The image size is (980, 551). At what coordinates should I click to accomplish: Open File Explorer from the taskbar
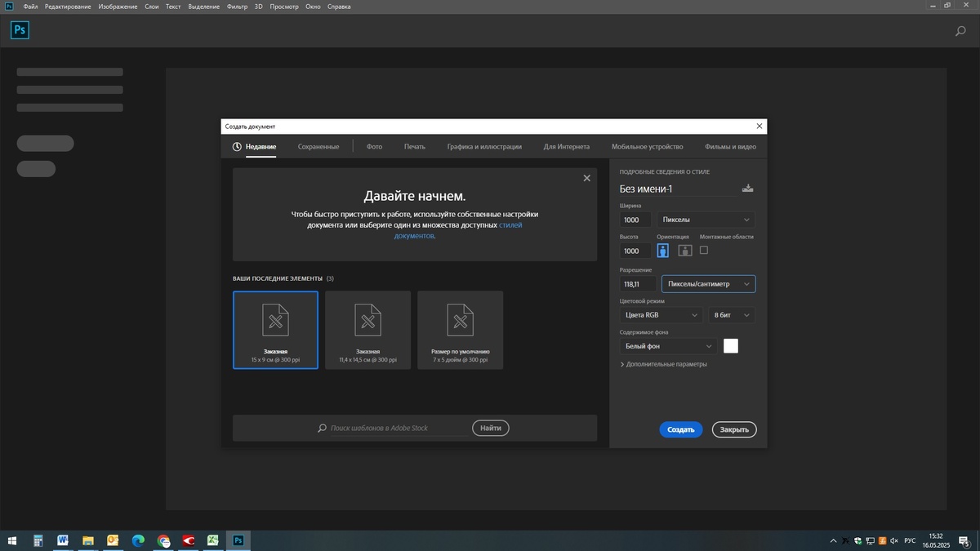coord(87,540)
